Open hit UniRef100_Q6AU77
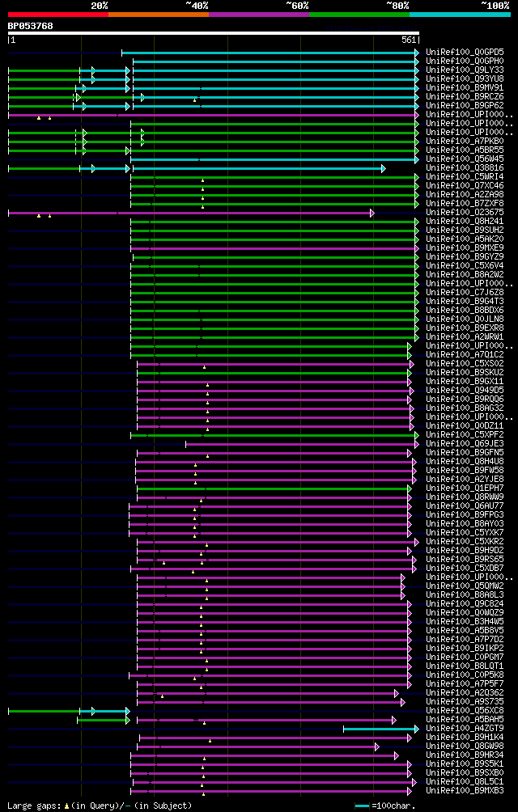 (465, 505)
